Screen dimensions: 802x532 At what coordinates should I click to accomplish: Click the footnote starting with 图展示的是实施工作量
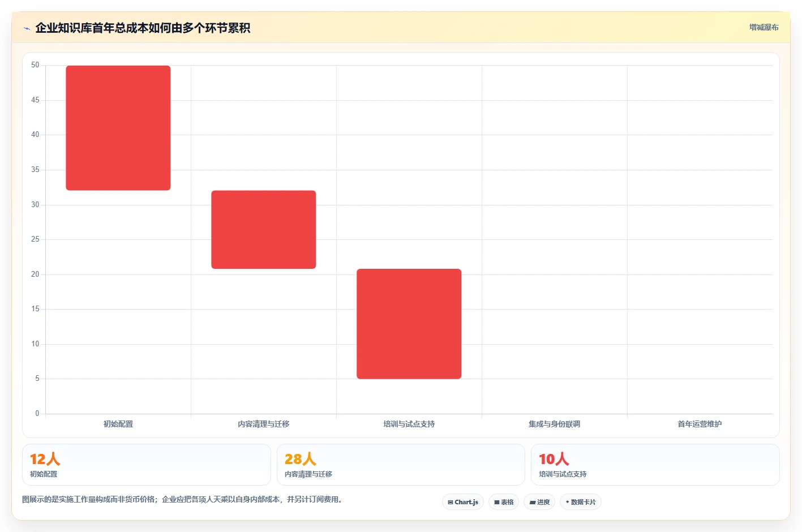tap(182, 499)
